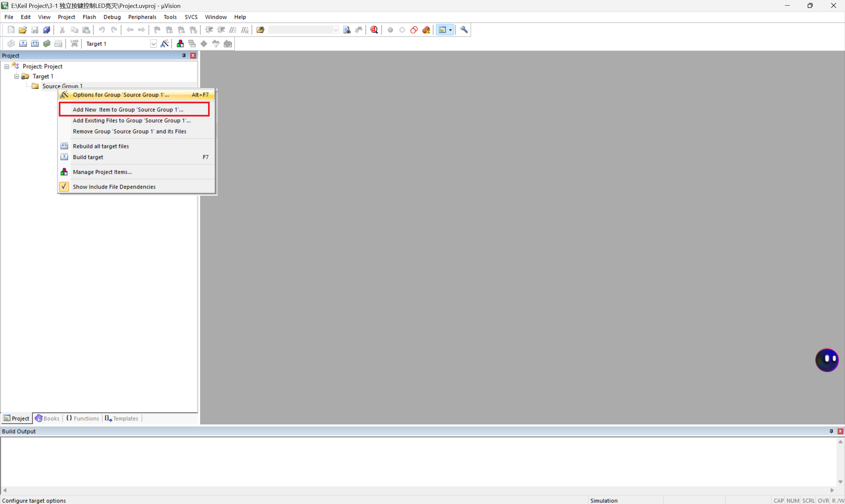The width and height of the screenshot is (845, 504).
Task: Click the Open file folder icon
Action: click(23, 30)
